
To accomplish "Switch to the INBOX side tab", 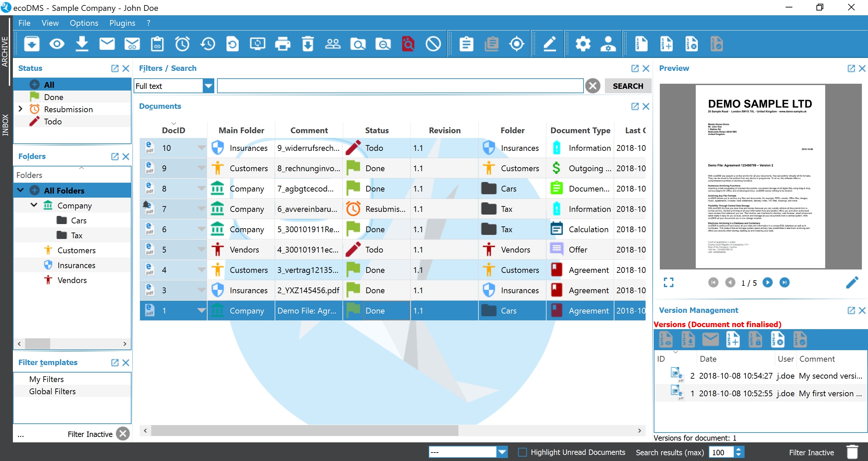I will point(5,125).
